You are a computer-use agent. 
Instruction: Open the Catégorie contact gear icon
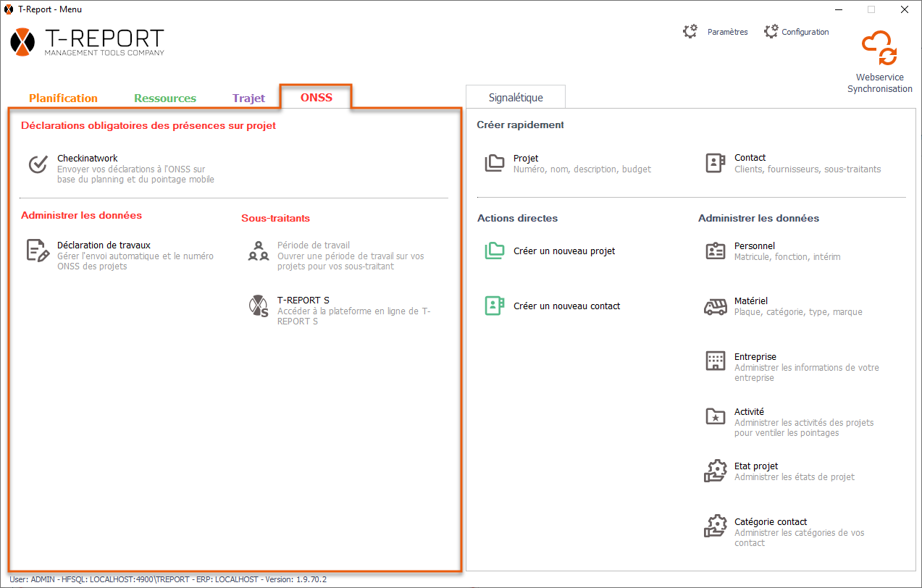pos(715,526)
